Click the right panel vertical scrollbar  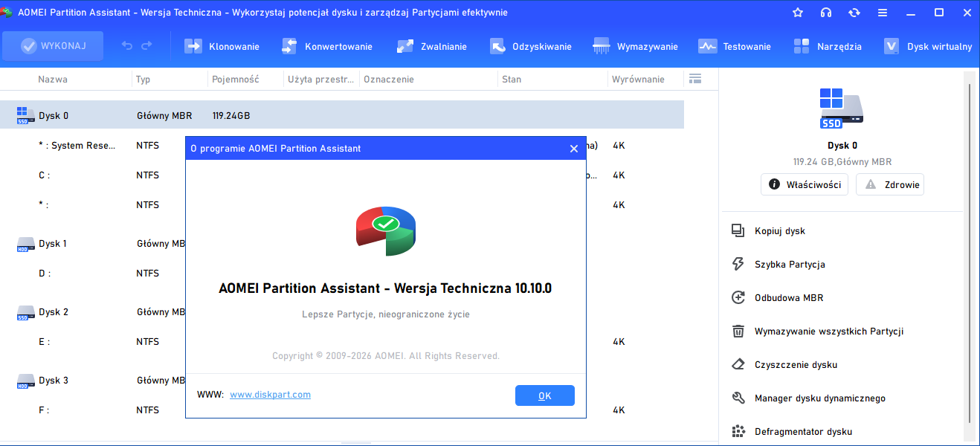(x=969, y=253)
